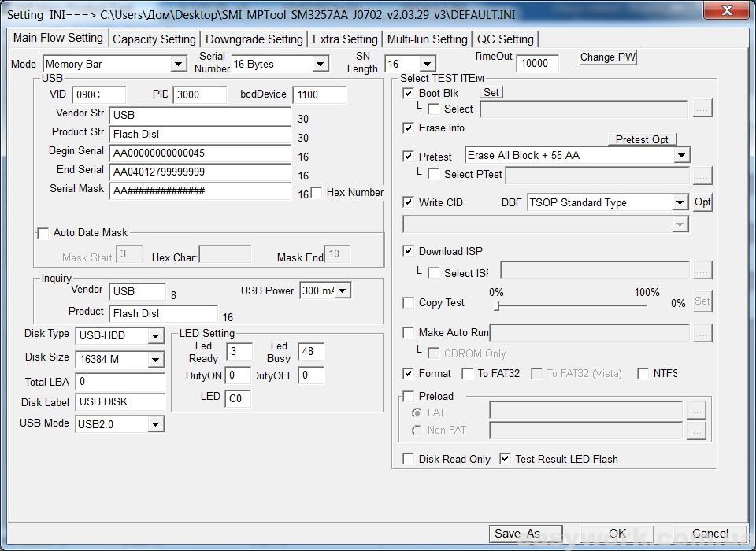Click the Disk Label field USB DISK
The image size is (756, 551).
point(120,402)
